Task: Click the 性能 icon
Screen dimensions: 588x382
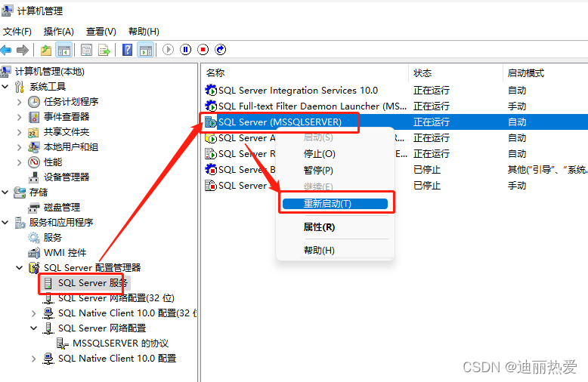Action: 34,162
